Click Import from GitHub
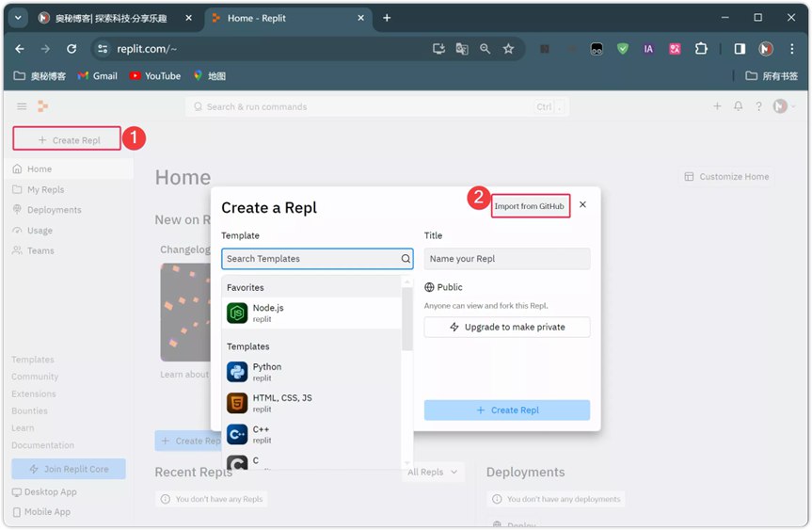Image resolution: width=812 pixels, height=530 pixels. click(529, 206)
